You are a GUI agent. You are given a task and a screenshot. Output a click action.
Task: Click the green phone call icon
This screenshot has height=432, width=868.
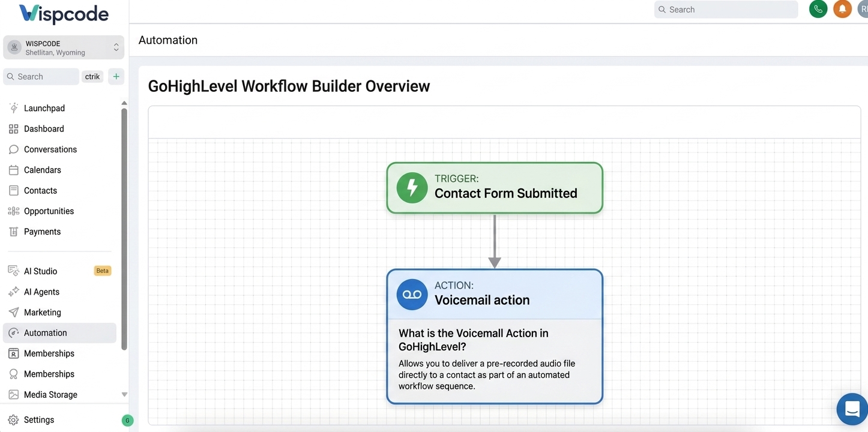tap(818, 9)
